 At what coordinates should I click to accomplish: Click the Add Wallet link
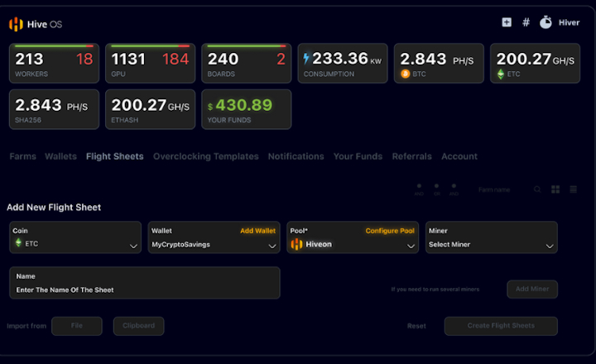257,231
